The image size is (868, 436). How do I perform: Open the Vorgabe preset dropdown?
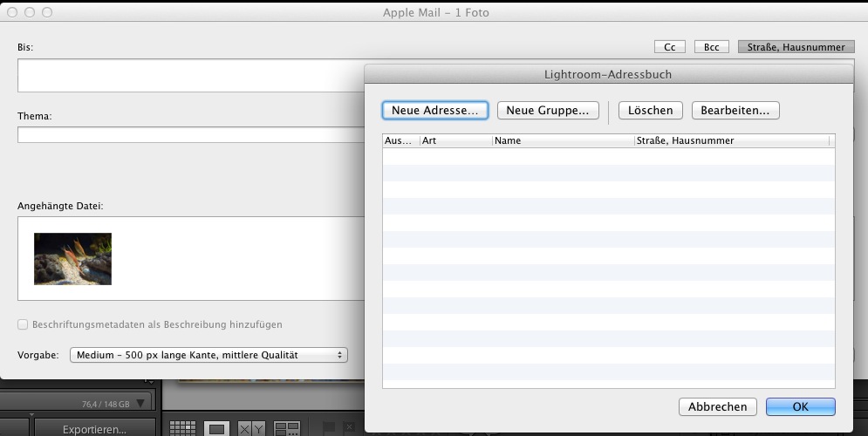(x=208, y=355)
